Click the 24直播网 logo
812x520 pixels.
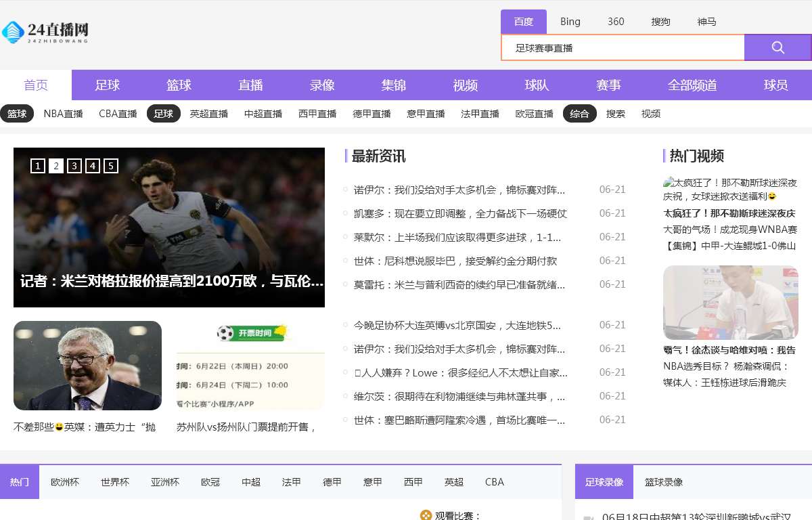pyautogui.click(x=46, y=32)
